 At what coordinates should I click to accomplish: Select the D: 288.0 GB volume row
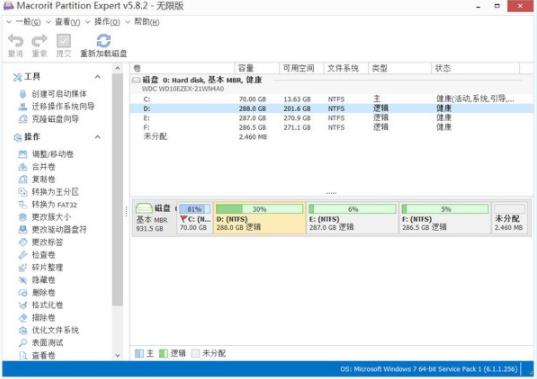(332, 109)
